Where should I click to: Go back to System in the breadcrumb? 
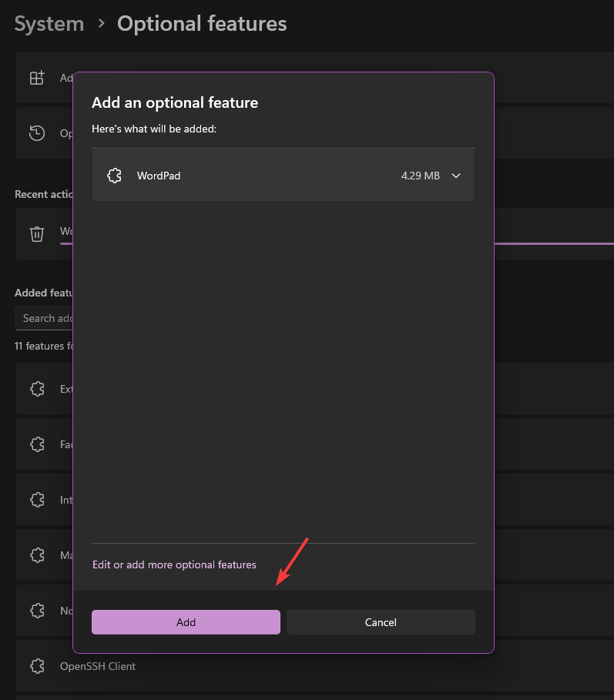pos(49,24)
